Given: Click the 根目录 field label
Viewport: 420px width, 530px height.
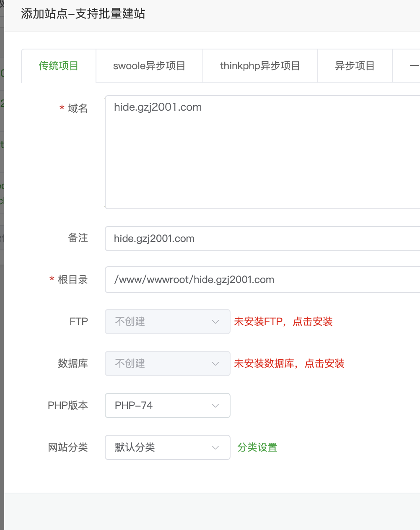Looking at the screenshot, I should coord(73,280).
